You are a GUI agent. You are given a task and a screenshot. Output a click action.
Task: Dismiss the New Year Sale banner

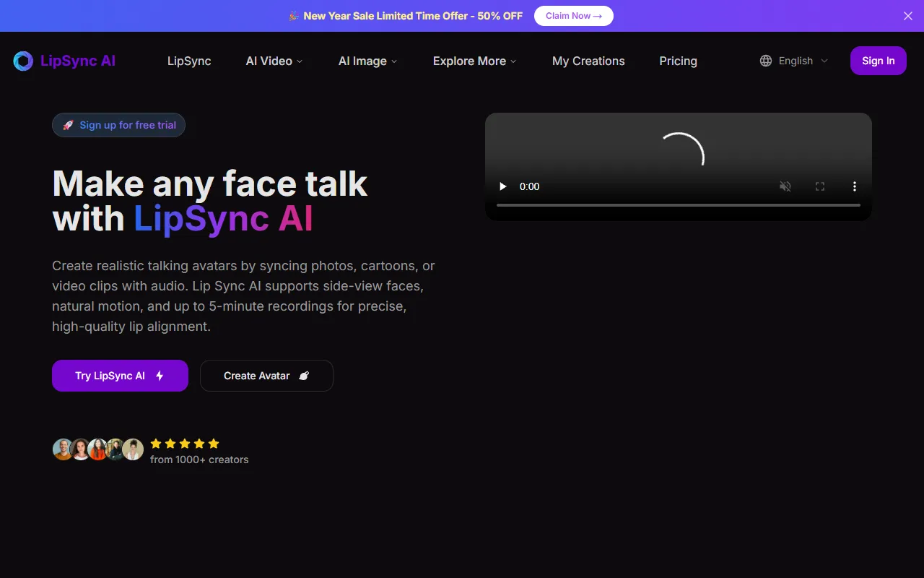pos(908,16)
